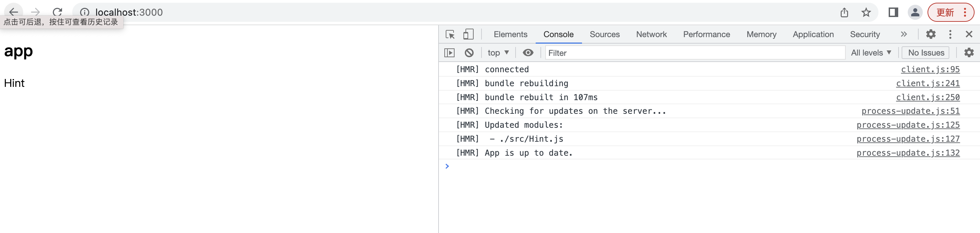The height and width of the screenshot is (233, 980).
Task: Open the Elements tab
Action: click(x=510, y=34)
